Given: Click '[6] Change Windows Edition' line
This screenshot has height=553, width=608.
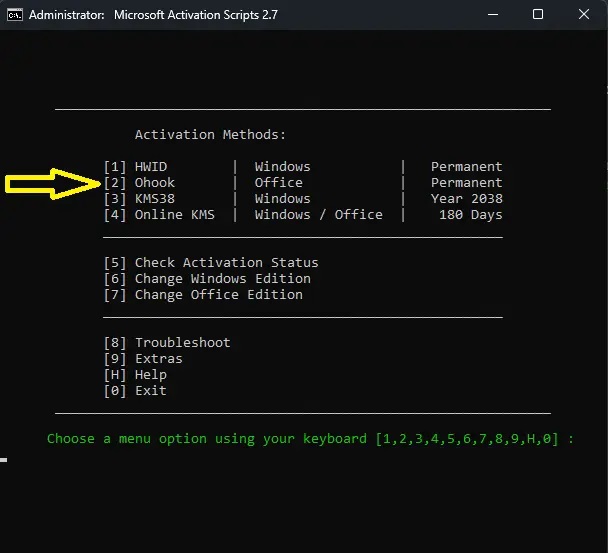Looking at the screenshot, I should pos(207,278).
